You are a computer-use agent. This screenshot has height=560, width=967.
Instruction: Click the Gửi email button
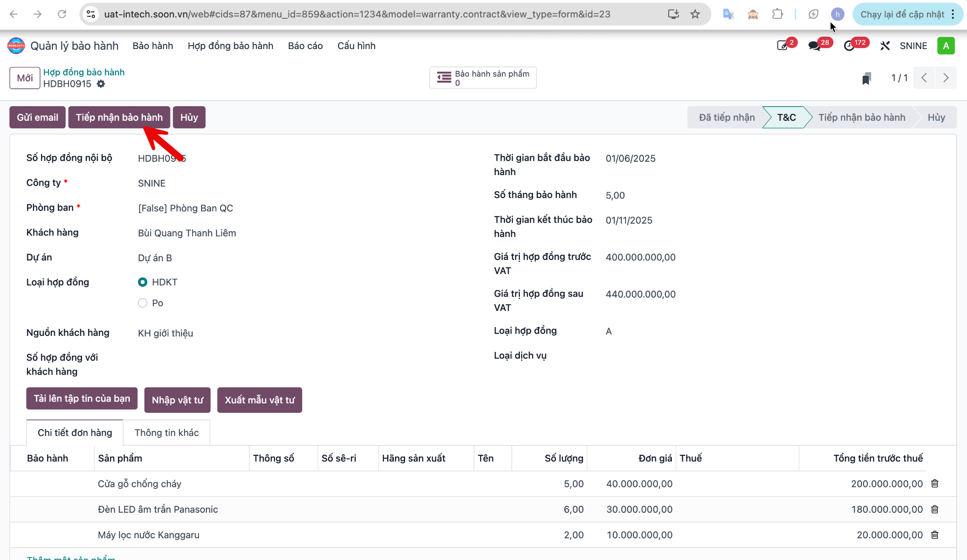(x=37, y=117)
